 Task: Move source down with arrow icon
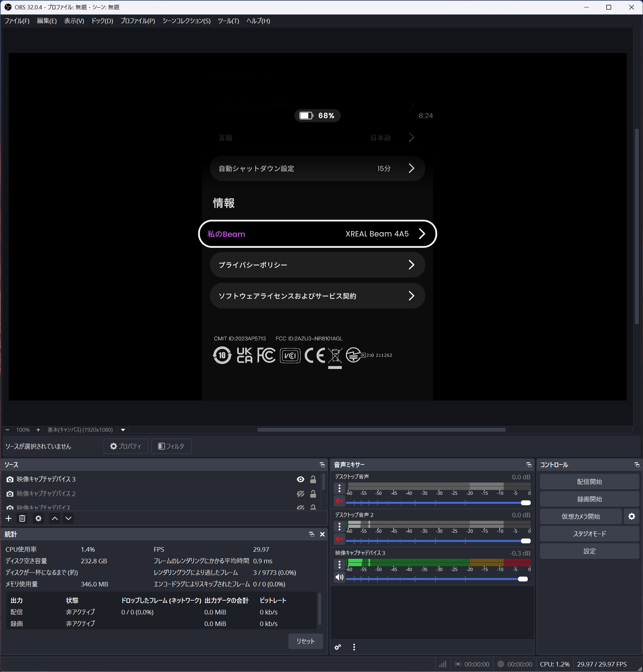[x=69, y=519]
